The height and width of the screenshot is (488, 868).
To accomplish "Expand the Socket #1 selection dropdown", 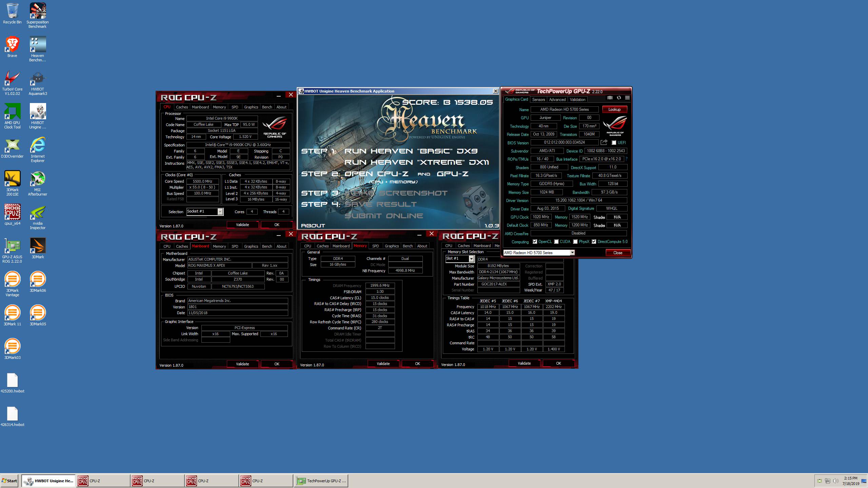I will 220,212.
